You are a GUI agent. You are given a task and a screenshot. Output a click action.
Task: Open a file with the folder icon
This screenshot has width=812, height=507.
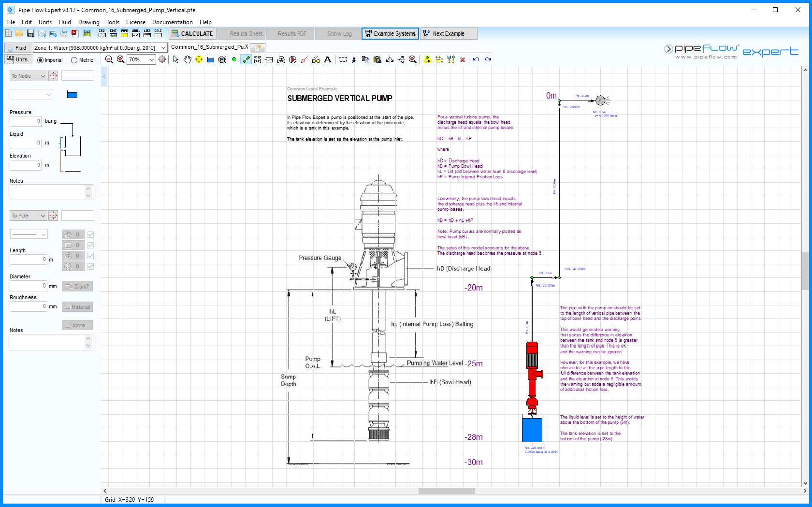pos(19,33)
